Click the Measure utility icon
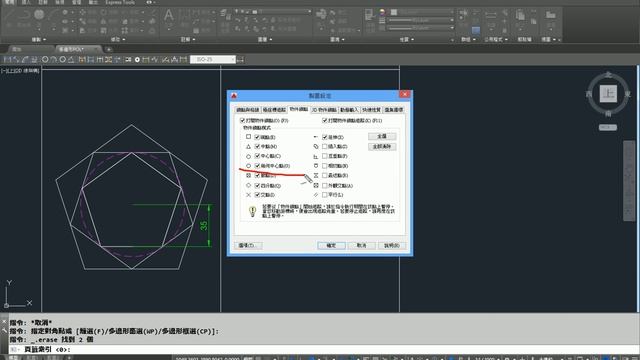 pos(491,15)
